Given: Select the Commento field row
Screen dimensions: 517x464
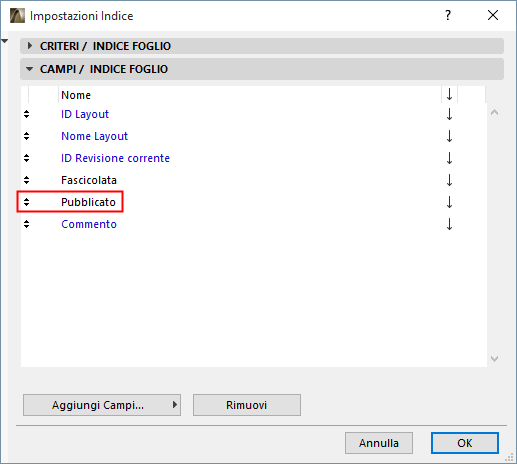Looking at the screenshot, I should pos(253,224).
